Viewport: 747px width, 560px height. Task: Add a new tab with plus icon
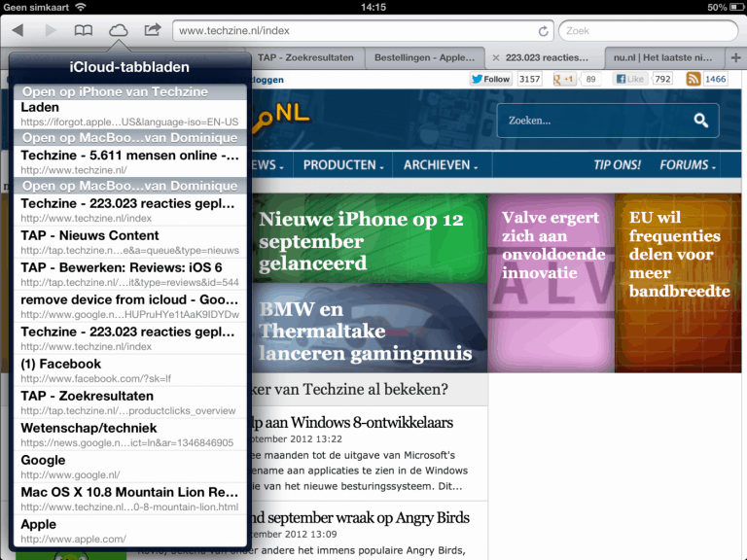[735, 57]
